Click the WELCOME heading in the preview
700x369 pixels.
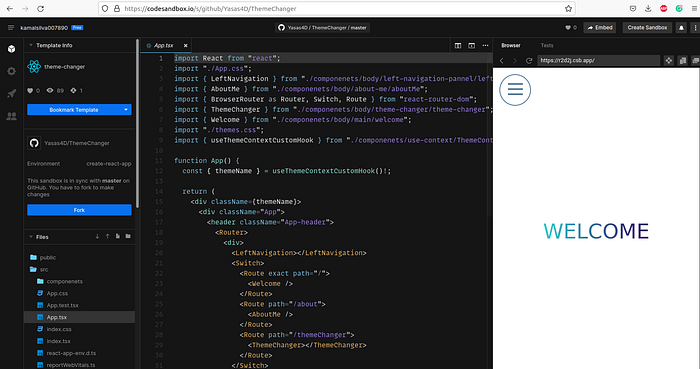point(596,231)
